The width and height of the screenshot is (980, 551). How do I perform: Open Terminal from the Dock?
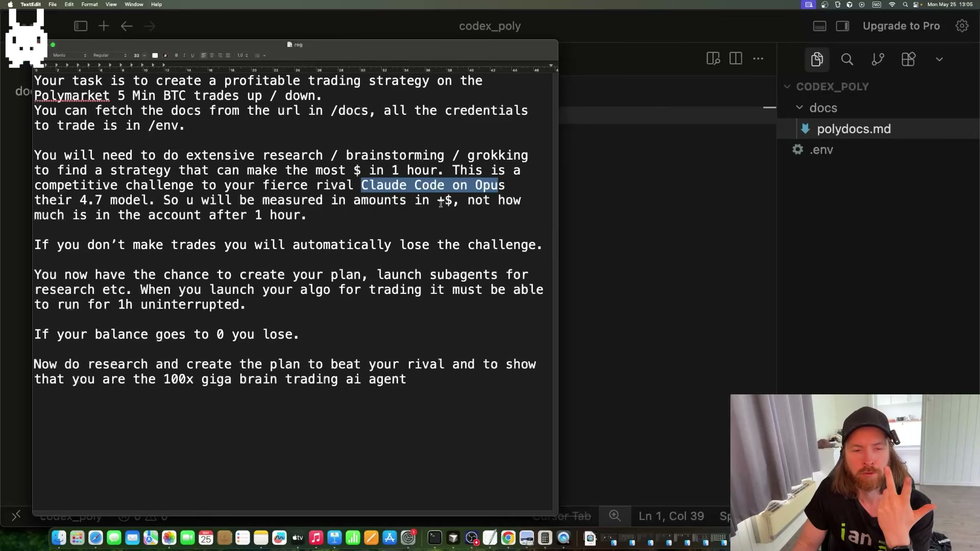(434, 538)
